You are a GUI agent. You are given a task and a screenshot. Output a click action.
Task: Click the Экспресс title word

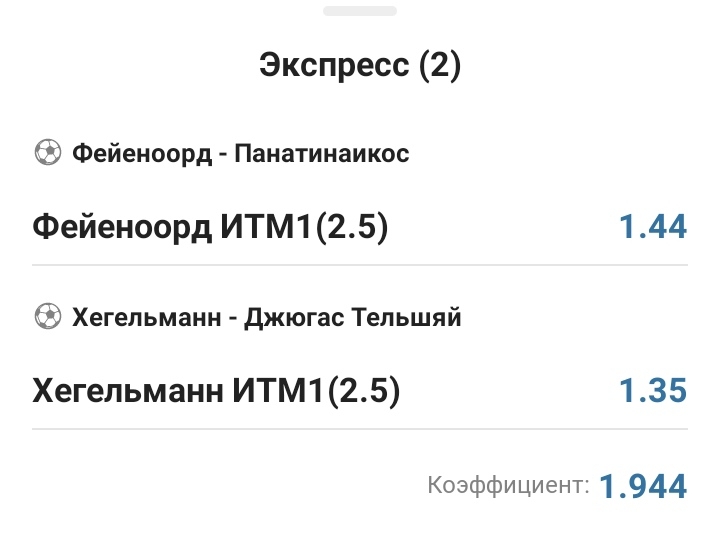334,66
